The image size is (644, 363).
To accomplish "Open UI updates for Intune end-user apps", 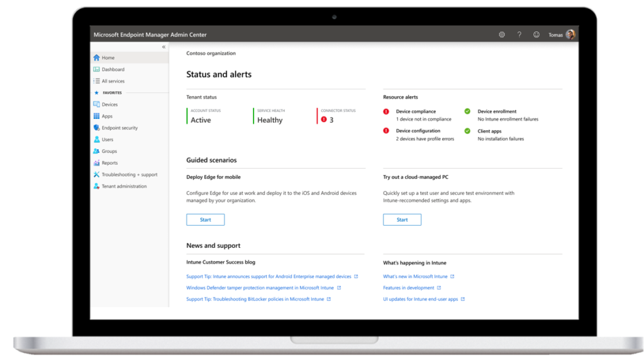I will [x=421, y=299].
